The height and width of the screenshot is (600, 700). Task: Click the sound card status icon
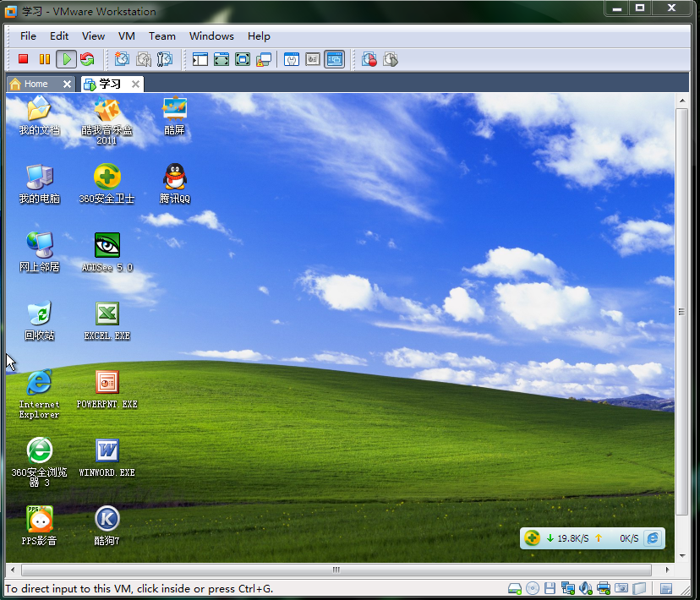tap(586, 589)
